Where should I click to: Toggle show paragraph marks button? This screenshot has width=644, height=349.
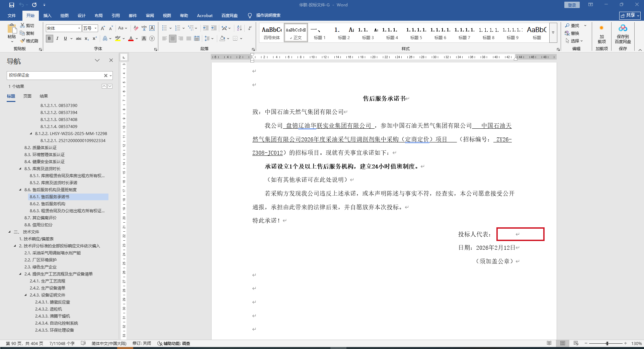pos(250,28)
